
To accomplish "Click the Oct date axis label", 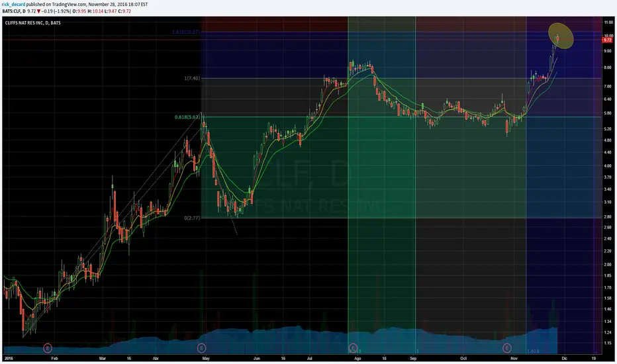I will 463,359.
